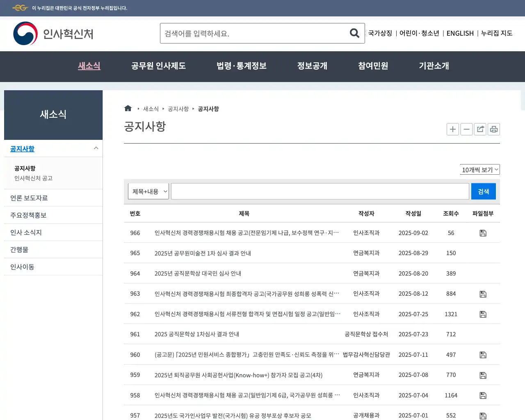Focus the 검색어를 입력하세요 search field
Screen dimensions: 525x420
click(x=254, y=33)
